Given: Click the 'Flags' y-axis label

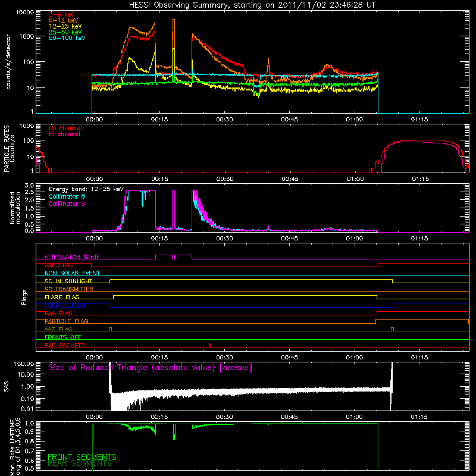Looking at the screenshot, I should pyautogui.click(x=24, y=297).
